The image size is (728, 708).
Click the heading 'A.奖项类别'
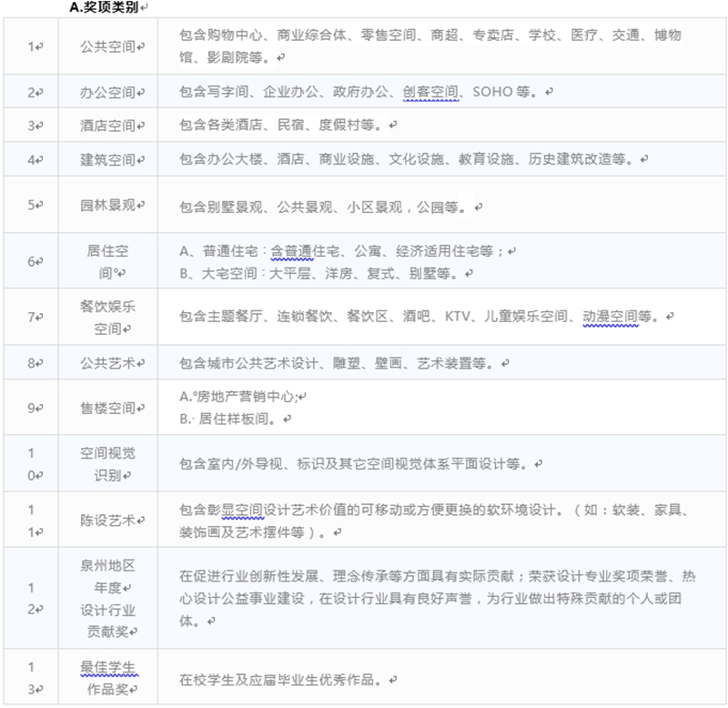click(104, 7)
